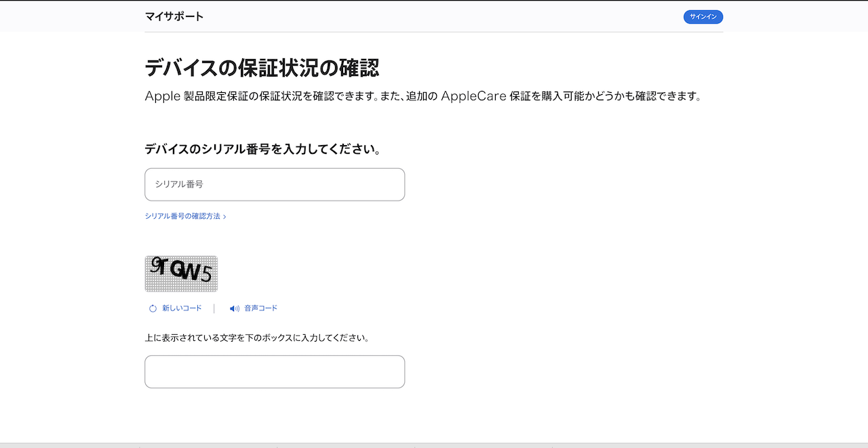This screenshot has width=868, height=448.
Task: Click the デバイスの保証状況の確認 page heading
Action: point(262,68)
